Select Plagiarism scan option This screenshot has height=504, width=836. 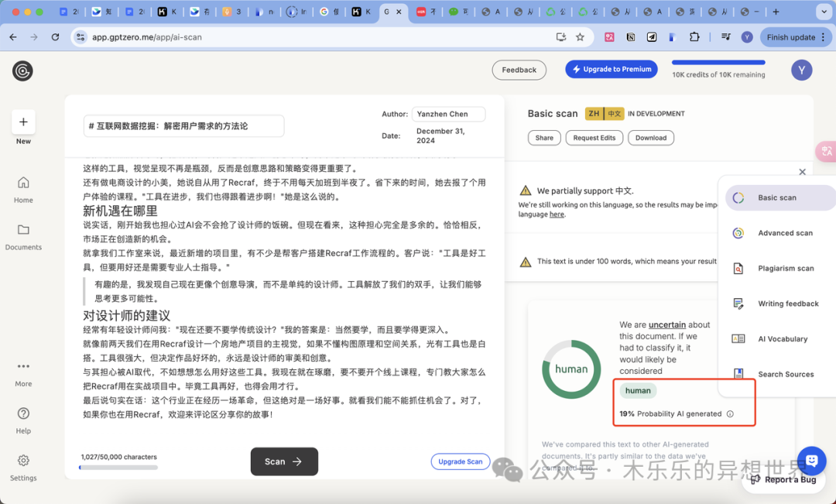pos(786,269)
